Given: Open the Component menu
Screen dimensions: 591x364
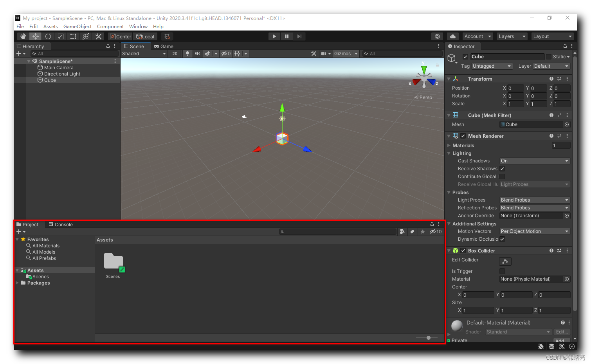Looking at the screenshot, I should (110, 27).
